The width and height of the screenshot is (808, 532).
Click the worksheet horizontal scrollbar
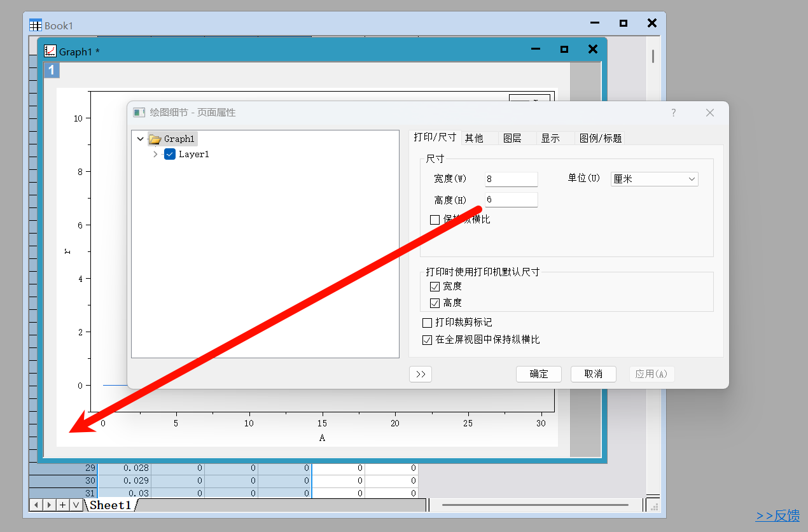coord(535,505)
